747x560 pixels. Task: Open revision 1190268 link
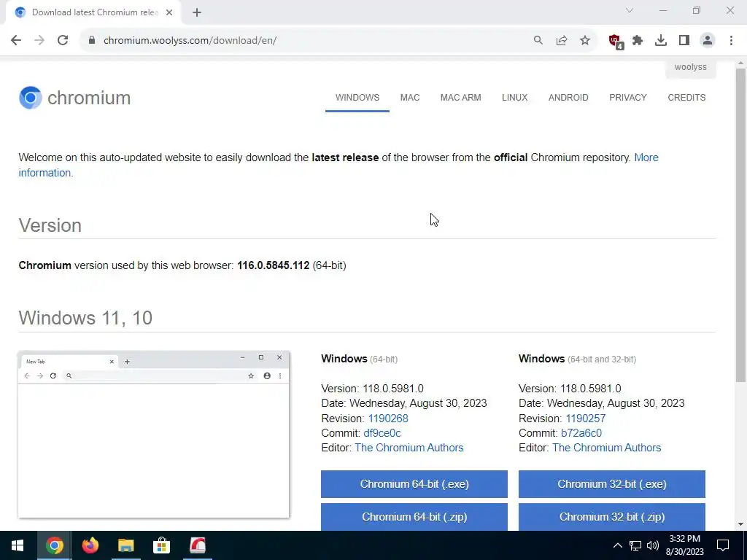(388, 419)
